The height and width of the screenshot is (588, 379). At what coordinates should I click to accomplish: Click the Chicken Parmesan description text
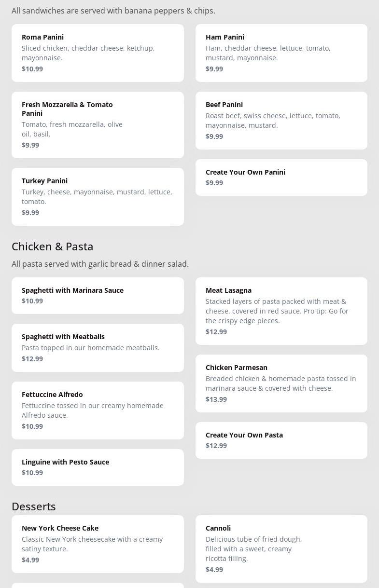coord(281,383)
